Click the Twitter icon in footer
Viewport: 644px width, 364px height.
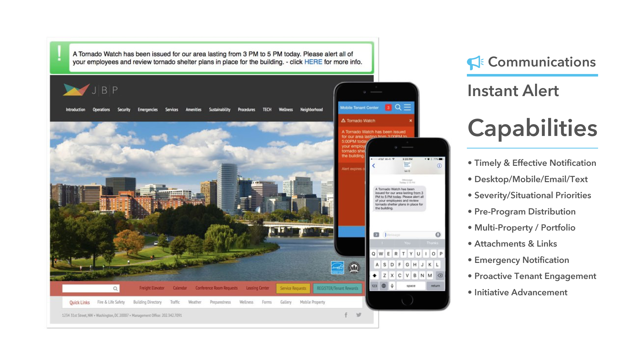coord(359,315)
